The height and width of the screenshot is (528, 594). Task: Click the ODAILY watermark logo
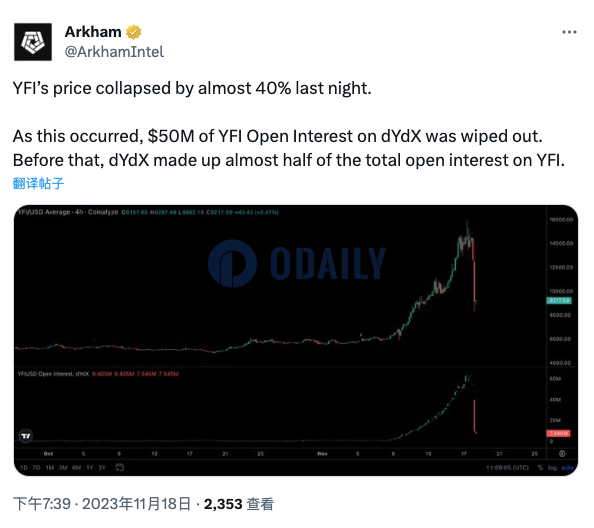click(x=297, y=263)
